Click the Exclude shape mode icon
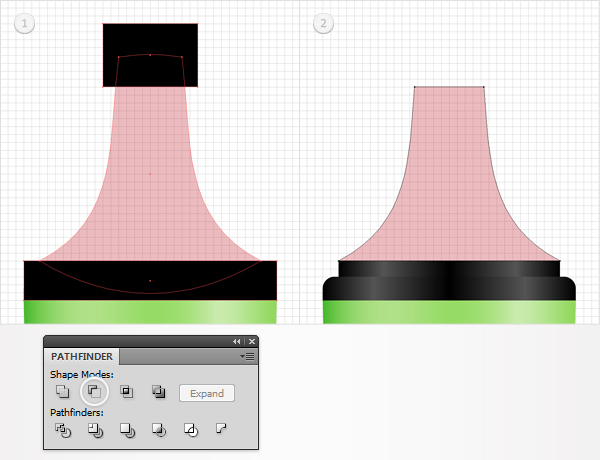This screenshot has width=600, height=460. (x=158, y=391)
